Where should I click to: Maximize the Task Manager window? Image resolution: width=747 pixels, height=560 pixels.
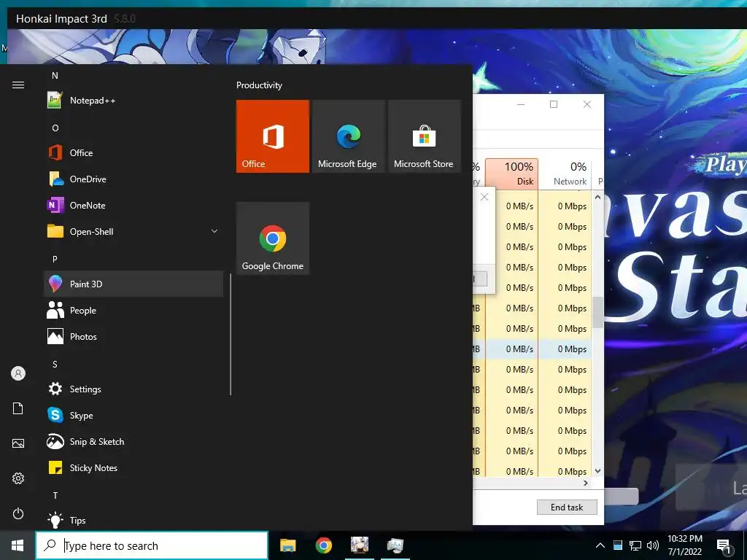pyautogui.click(x=554, y=104)
